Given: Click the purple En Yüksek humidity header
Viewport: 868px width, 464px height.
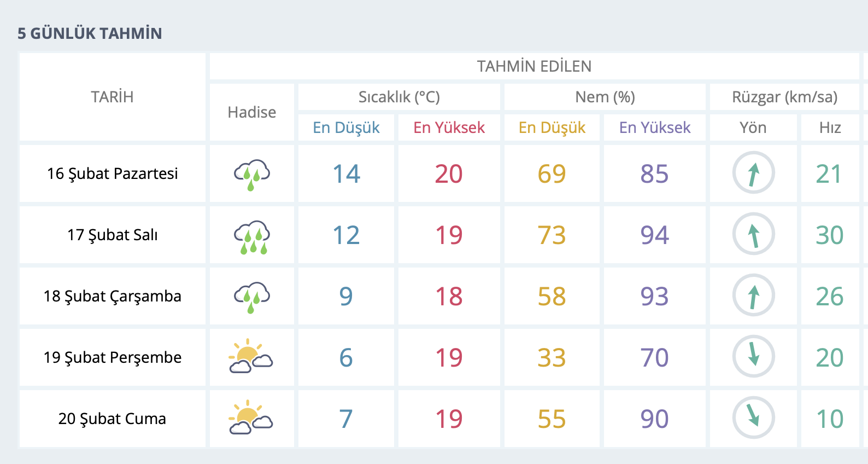Looking at the screenshot, I should [654, 127].
